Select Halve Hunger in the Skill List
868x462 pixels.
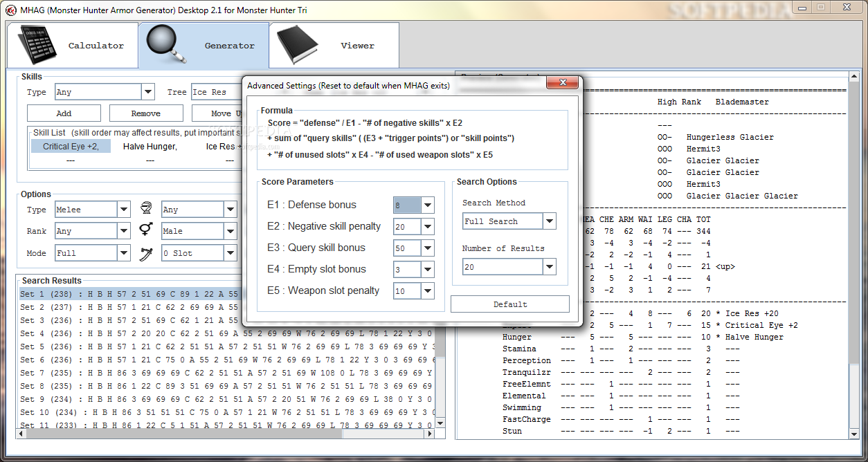tap(150, 146)
